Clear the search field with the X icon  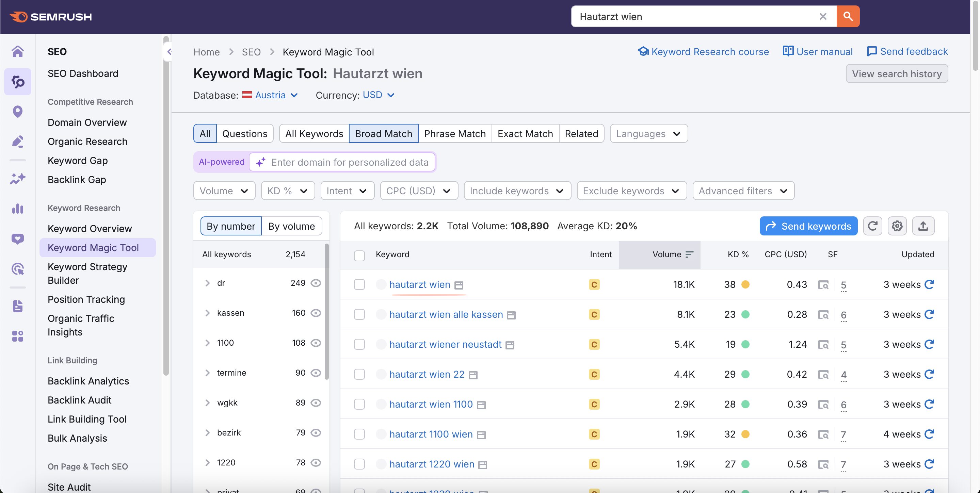point(823,16)
